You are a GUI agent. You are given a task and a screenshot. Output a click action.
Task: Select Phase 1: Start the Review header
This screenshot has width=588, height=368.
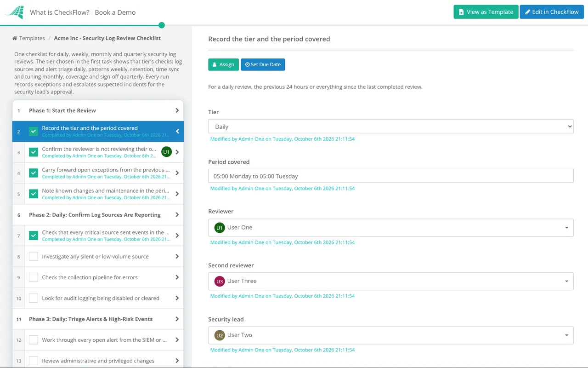(x=98, y=110)
